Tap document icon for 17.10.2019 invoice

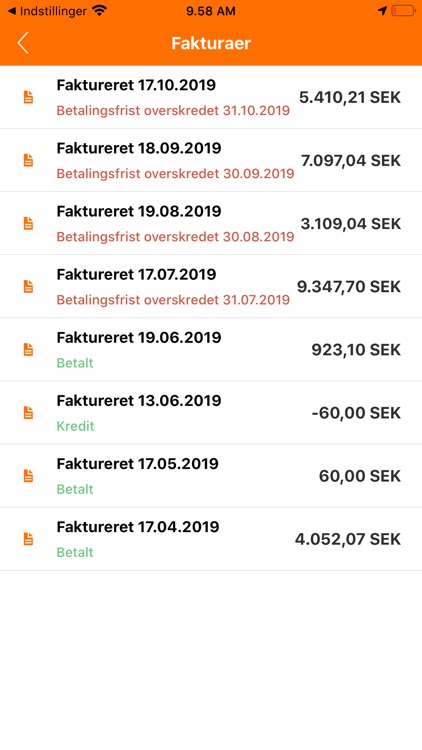point(29,97)
